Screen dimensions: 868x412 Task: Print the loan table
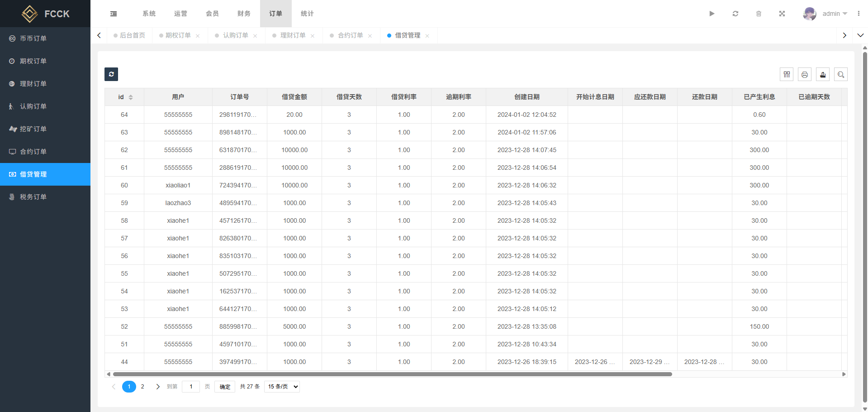click(x=805, y=75)
